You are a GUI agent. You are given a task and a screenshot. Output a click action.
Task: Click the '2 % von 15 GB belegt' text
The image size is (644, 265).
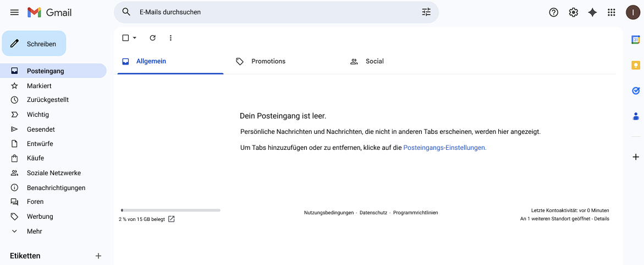[x=142, y=219]
